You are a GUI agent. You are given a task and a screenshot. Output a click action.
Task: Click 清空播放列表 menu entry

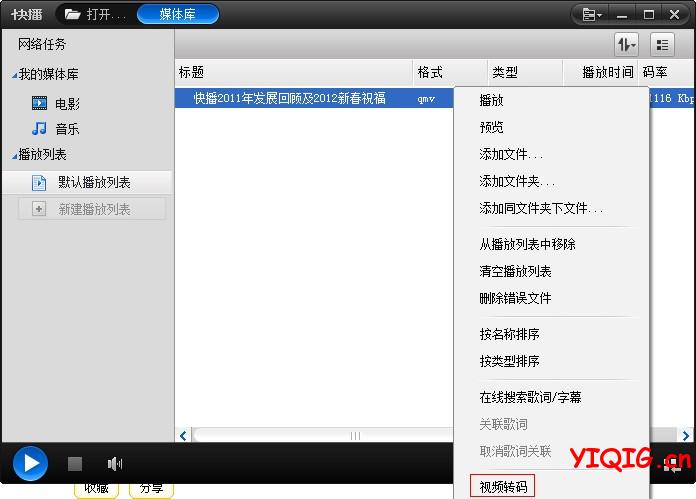click(x=515, y=271)
